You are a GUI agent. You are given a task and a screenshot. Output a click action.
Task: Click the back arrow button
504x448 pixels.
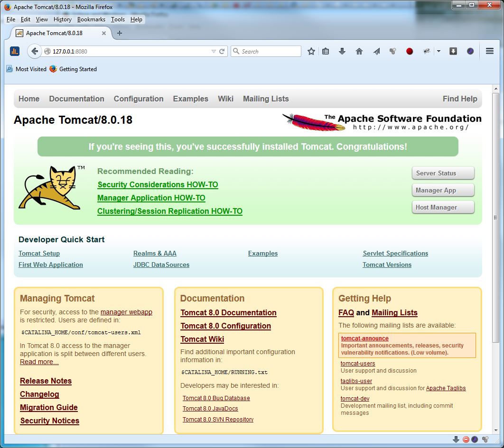pyautogui.click(x=35, y=51)
